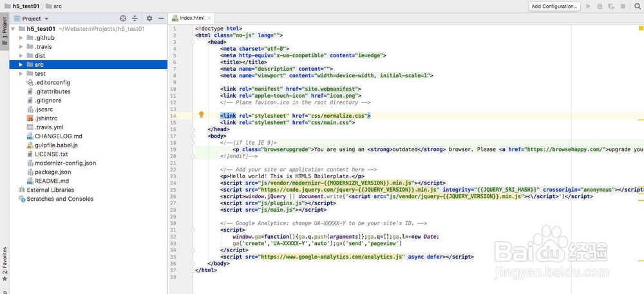Viewport: 644px width, 294px height.
Task: Click the Run with Coverage icon
Action: (x=612, y=6)
